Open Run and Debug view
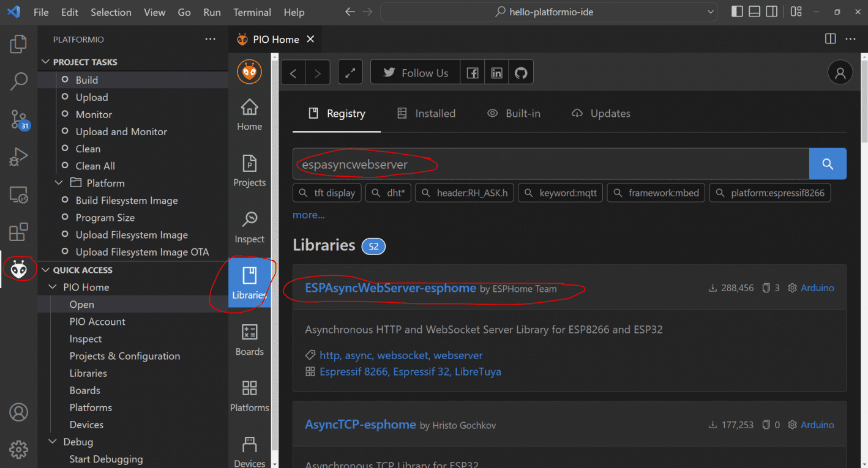868x468 pixels. 18,157
